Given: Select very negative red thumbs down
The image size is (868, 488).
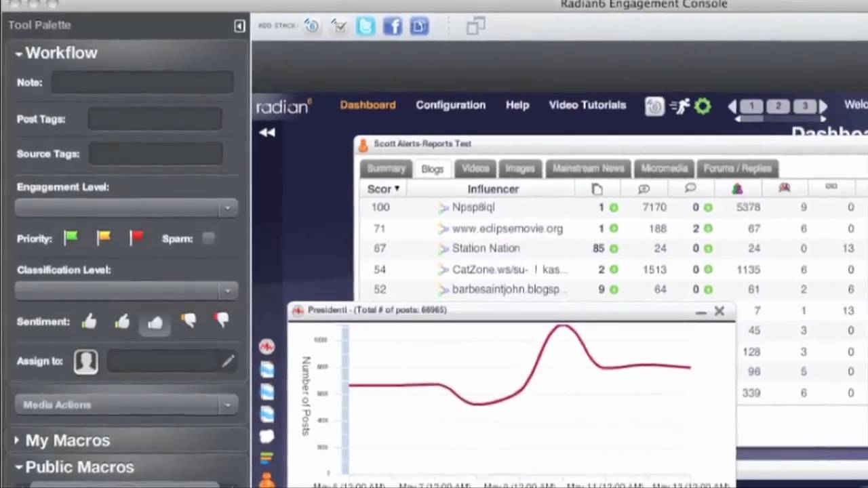Looking at the screenshot, I should pyautogui.click(x=222, y=321).
